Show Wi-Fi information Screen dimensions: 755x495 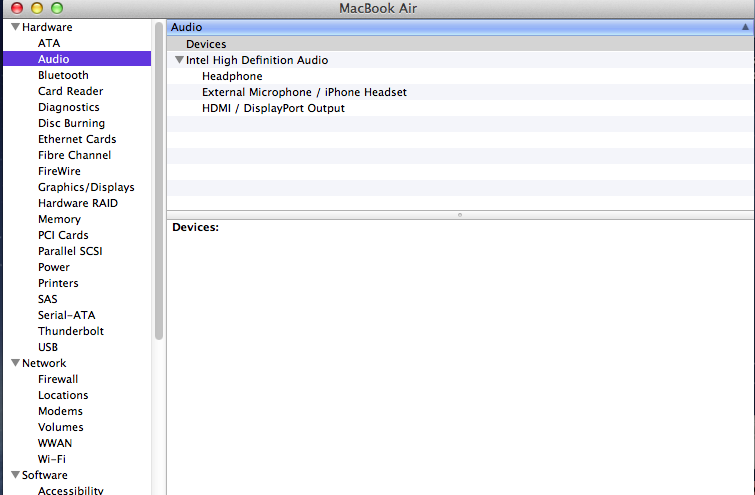52,459
